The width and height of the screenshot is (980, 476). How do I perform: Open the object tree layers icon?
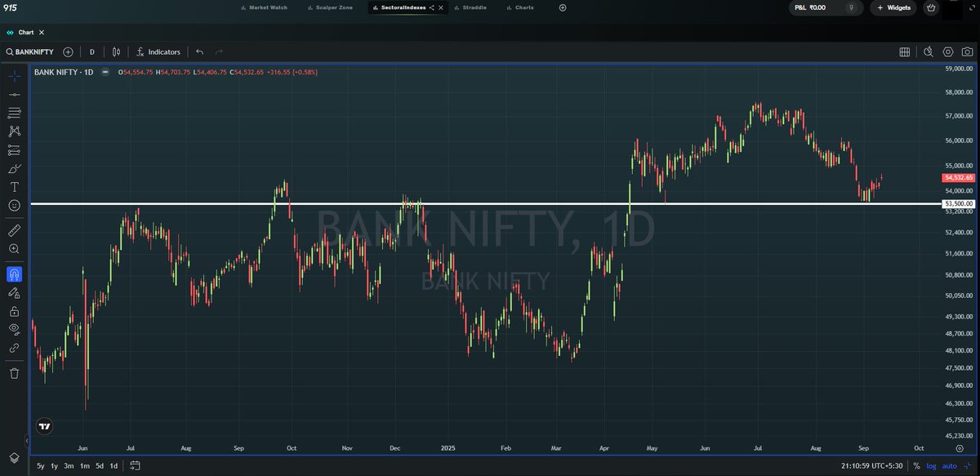click(x=15, y=457)
